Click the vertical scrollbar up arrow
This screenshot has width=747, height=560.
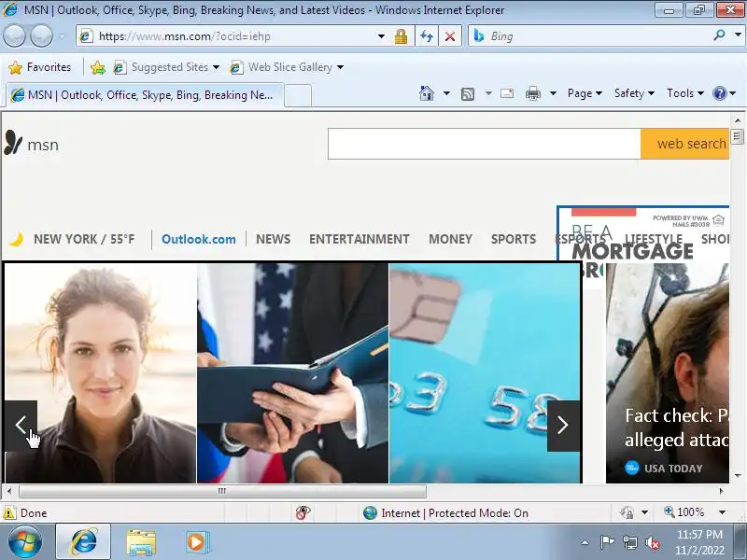(x=738, y=120)
